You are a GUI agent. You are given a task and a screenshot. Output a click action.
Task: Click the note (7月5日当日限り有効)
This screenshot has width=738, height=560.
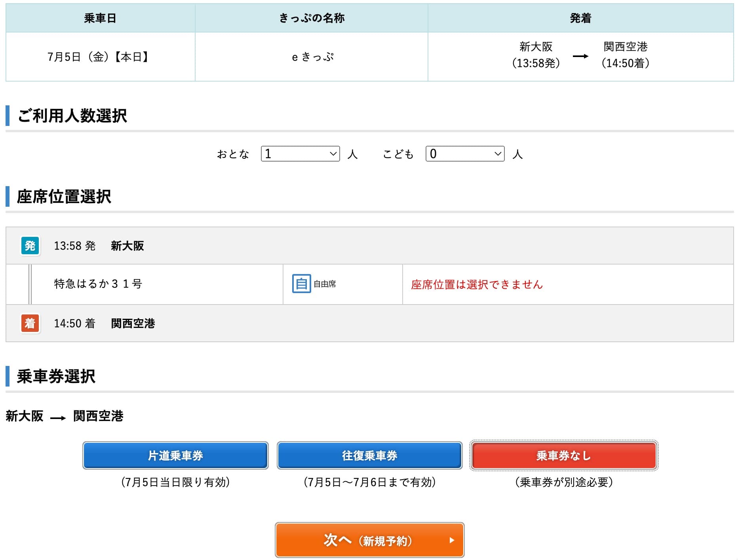click(x=175, y=482)
